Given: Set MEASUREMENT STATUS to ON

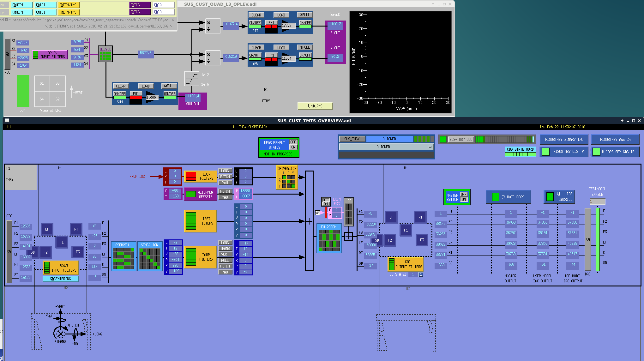Looking at the screenshot, I should click(x=293, y=147).
